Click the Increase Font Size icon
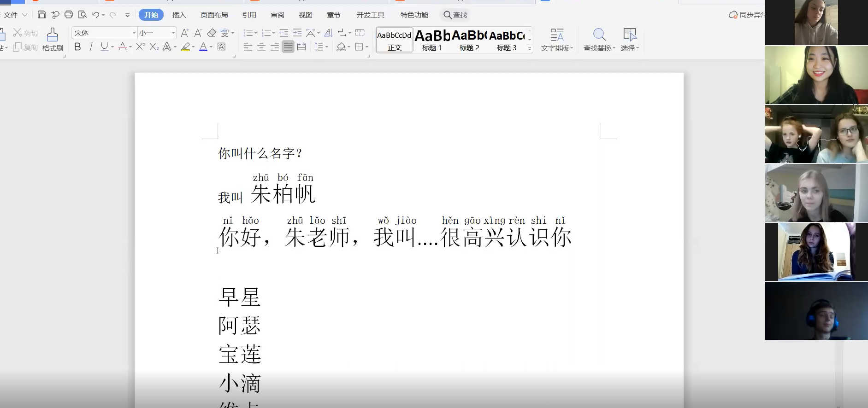The height and width of the screenshot is (408, 868). pyautogui.click(x=184, y=33)
